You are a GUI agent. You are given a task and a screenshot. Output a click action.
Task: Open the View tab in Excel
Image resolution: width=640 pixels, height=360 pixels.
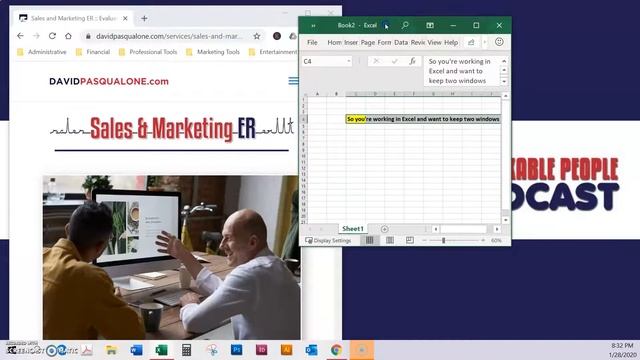[434, 42]
